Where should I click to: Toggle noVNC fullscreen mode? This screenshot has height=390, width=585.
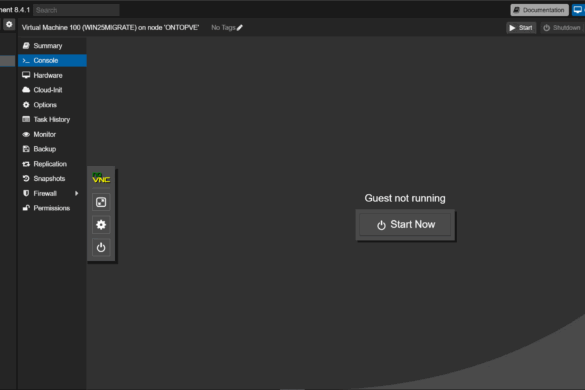click(x=101, y=202)
